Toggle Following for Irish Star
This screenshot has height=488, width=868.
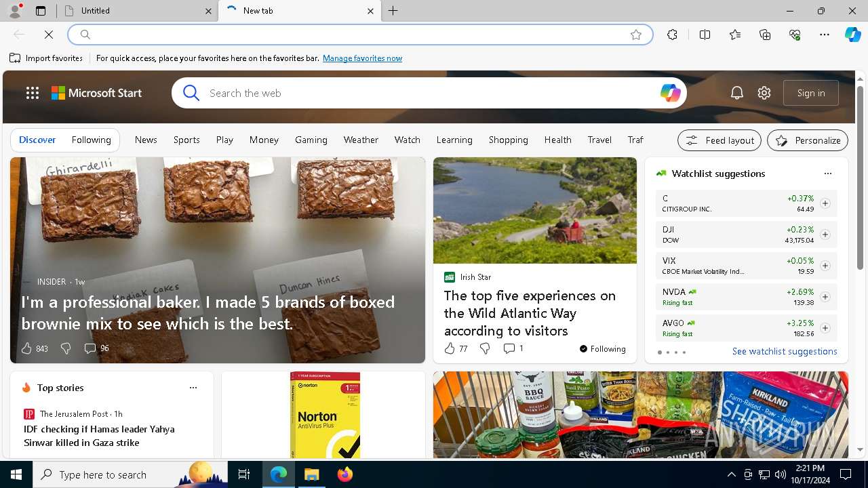[603, 348]
